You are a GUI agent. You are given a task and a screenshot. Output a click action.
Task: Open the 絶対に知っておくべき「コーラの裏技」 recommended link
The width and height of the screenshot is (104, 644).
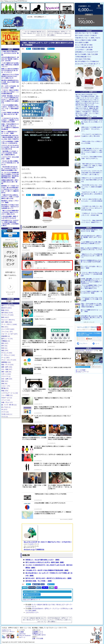point(87,33)
